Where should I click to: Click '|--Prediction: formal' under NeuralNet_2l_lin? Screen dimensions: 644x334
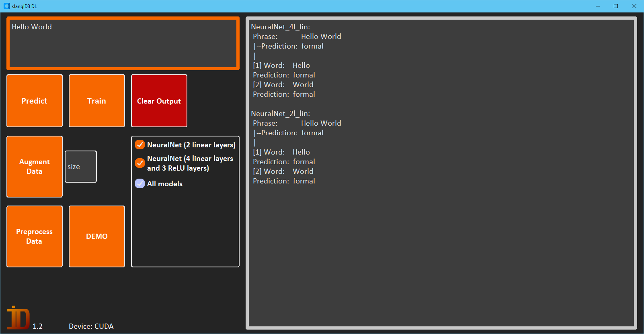click(x=289, y=133)
